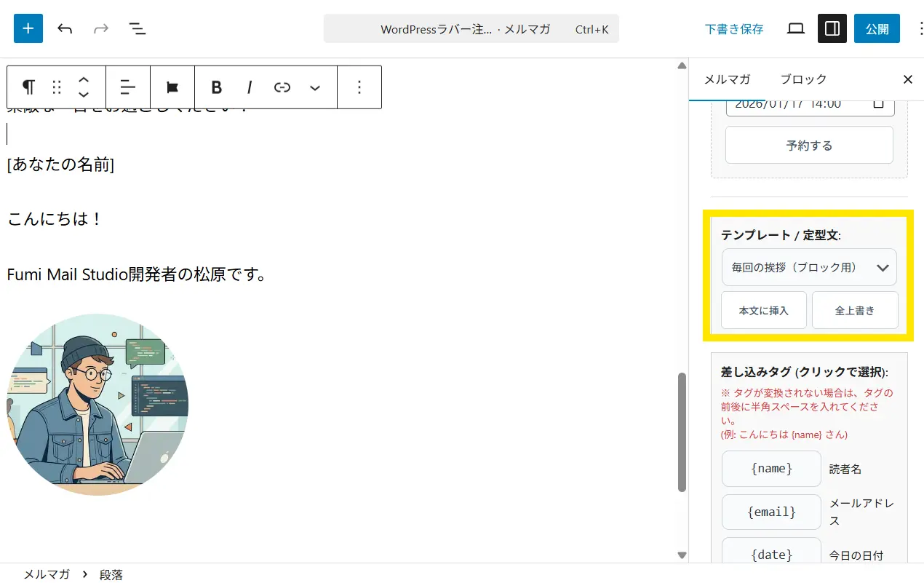The width and height of the screenshot is (924, 583).
Task: Open the テンプレート / 定型文 dropdown
Action: [809, 267]
